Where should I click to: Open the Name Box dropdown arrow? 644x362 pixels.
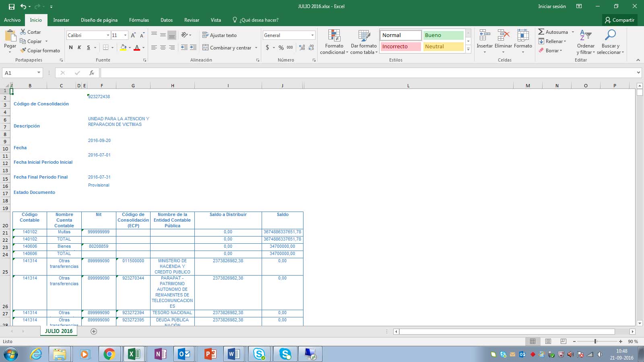tap(39, 73)
